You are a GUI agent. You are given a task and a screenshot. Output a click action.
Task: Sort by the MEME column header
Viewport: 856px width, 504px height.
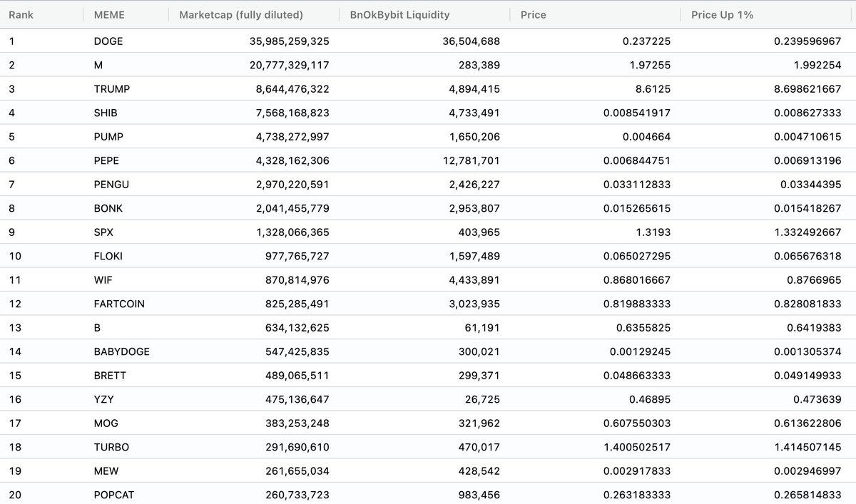click(x=109, y=14)
